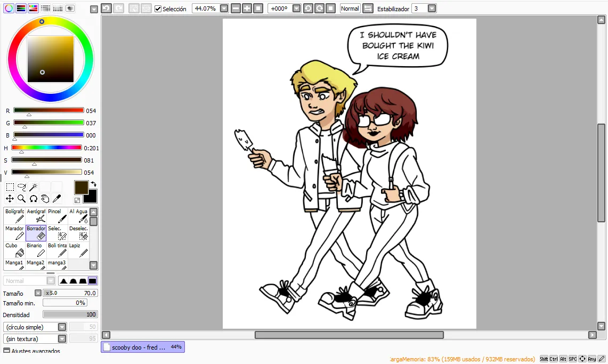608x364 pixels.
Task: Click the zoom in plus button
Action: coord(247,9)
